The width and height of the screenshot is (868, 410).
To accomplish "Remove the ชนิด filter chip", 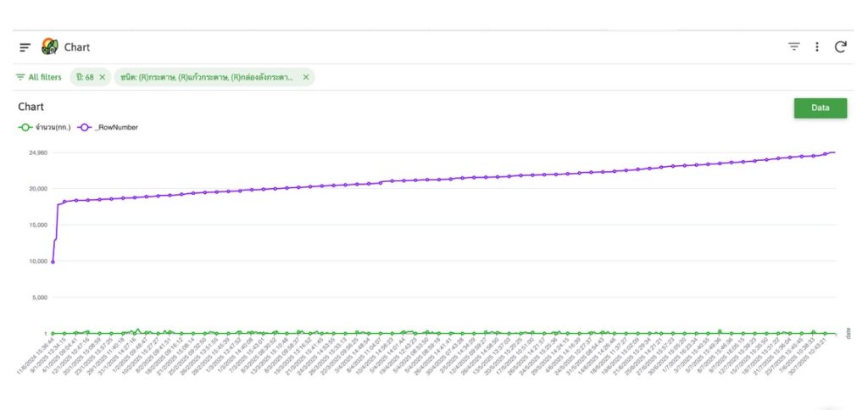I will click(x=306, y=77).
